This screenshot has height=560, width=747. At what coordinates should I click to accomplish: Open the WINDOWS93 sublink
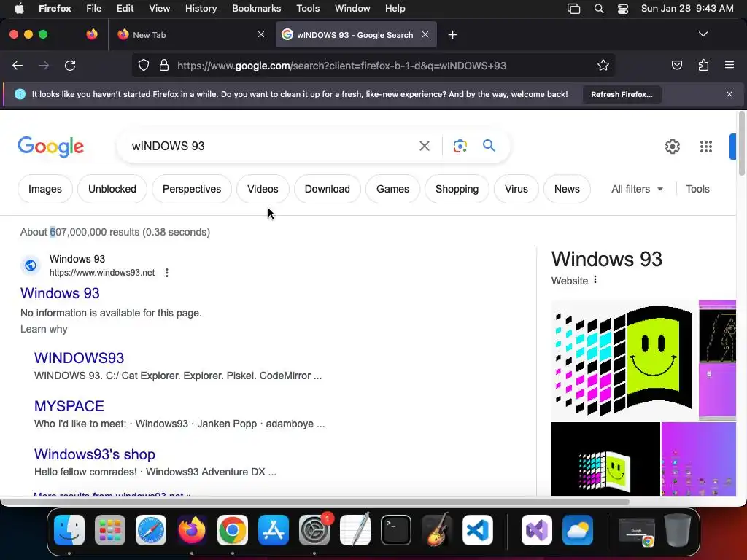(79, 358)
